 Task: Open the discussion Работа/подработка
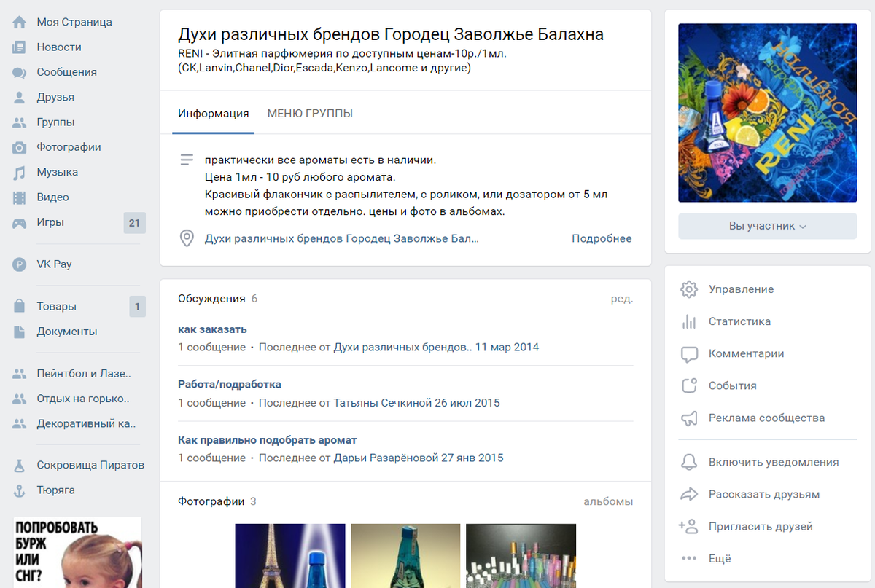230,385
